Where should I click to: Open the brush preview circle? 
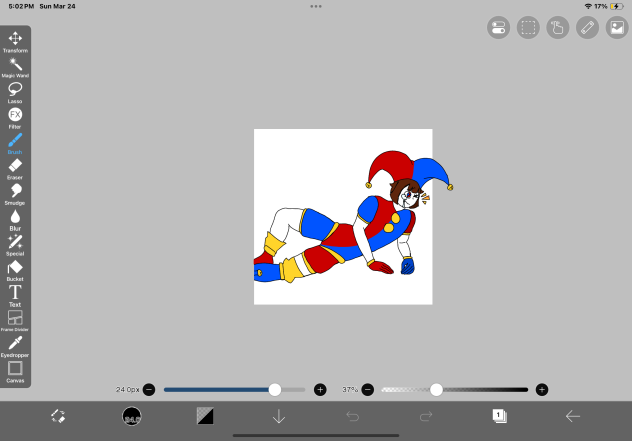132,416
